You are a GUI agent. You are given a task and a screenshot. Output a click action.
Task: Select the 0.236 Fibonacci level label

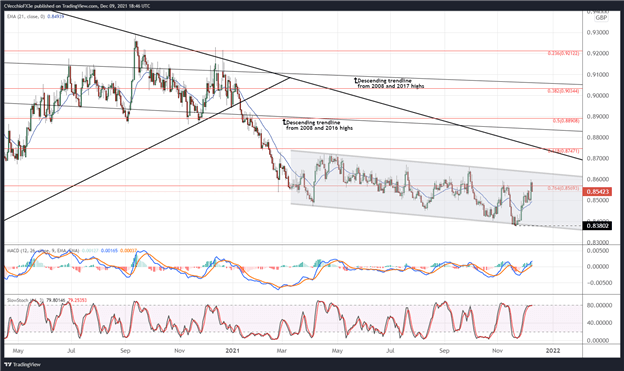(563, 53)
